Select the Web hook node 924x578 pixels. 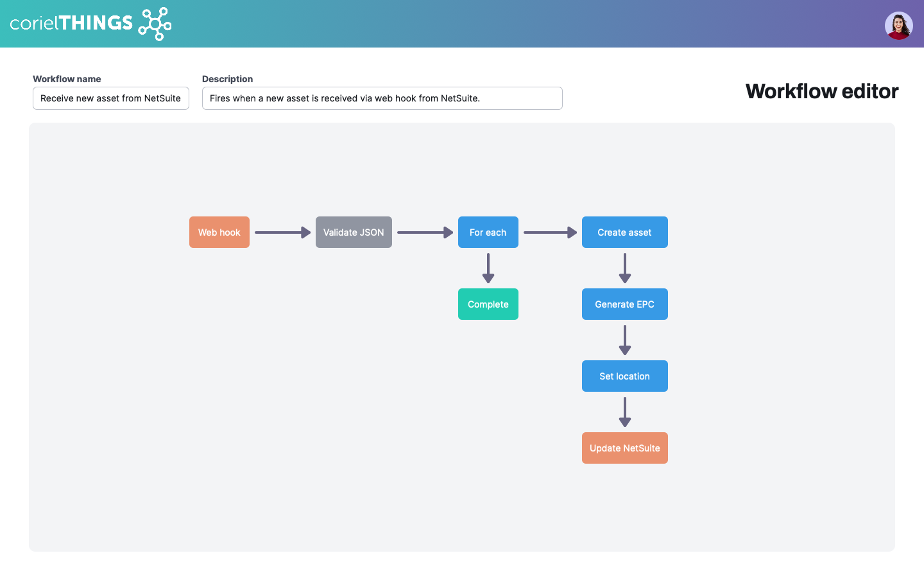click(219, 232)
